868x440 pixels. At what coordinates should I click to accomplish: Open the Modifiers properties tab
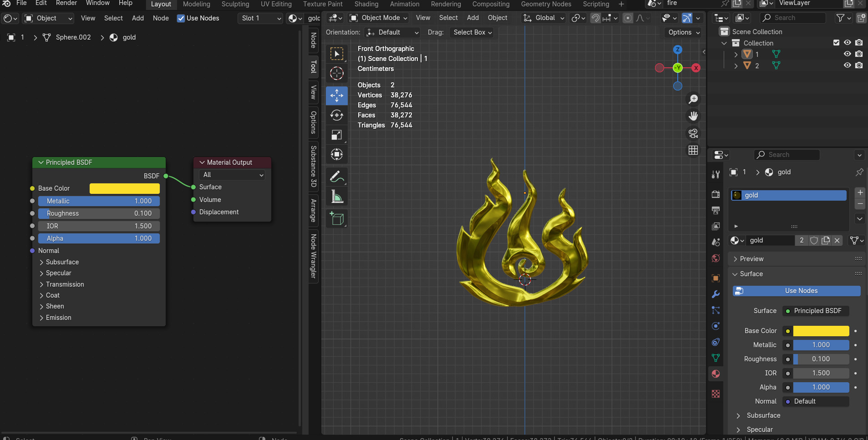click(716, 294)
